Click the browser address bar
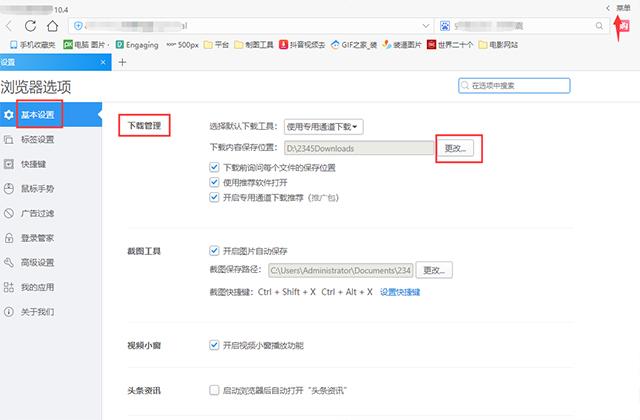Viewport: 640px width, 420px height. (249, 26)
